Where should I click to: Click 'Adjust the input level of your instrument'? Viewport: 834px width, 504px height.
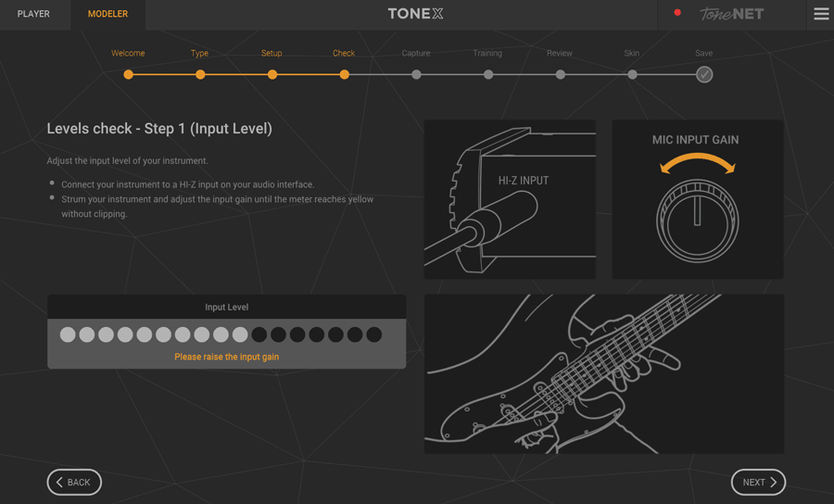[x=127, y=160]
